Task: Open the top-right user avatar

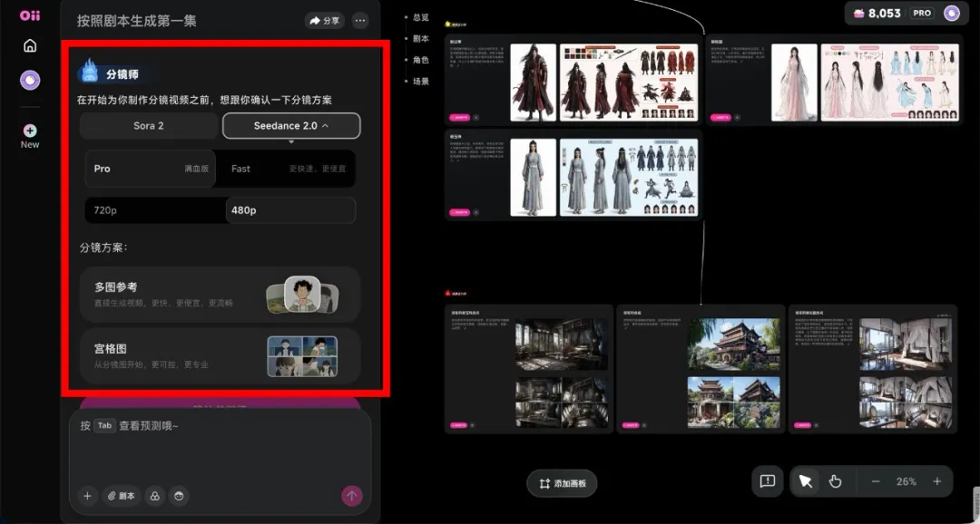Action: click(952, 13)
